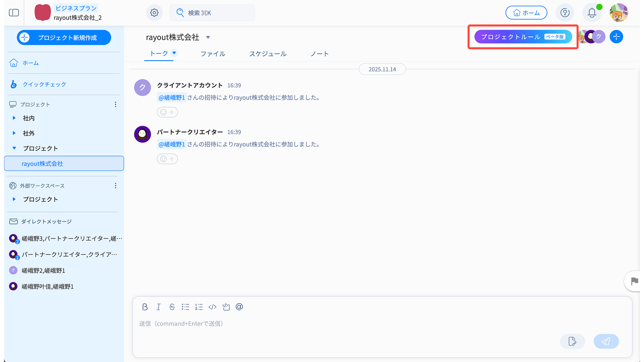Screen dimensions: 644x362
Task: Apply strikethrough text formatting
Action: 172,307
